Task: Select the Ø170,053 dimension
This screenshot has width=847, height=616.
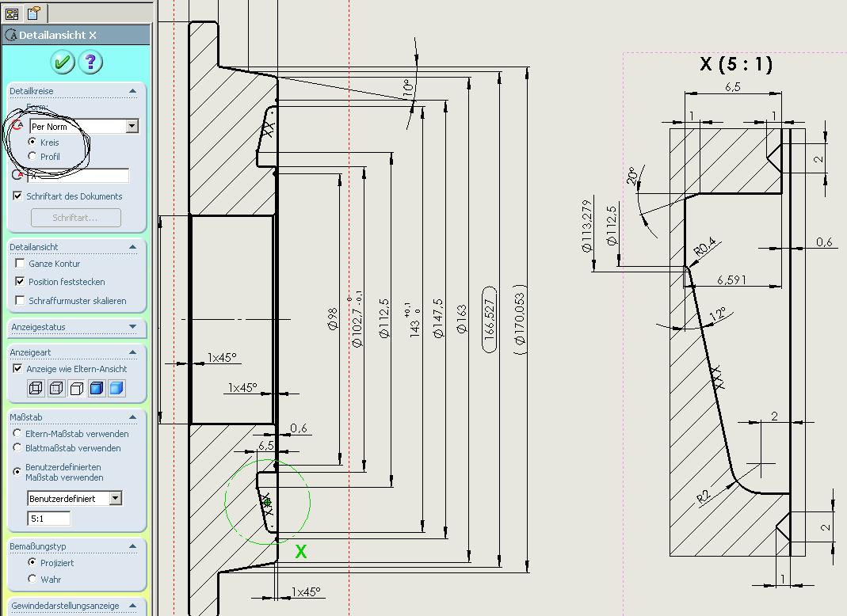Action: pos(519,319)
